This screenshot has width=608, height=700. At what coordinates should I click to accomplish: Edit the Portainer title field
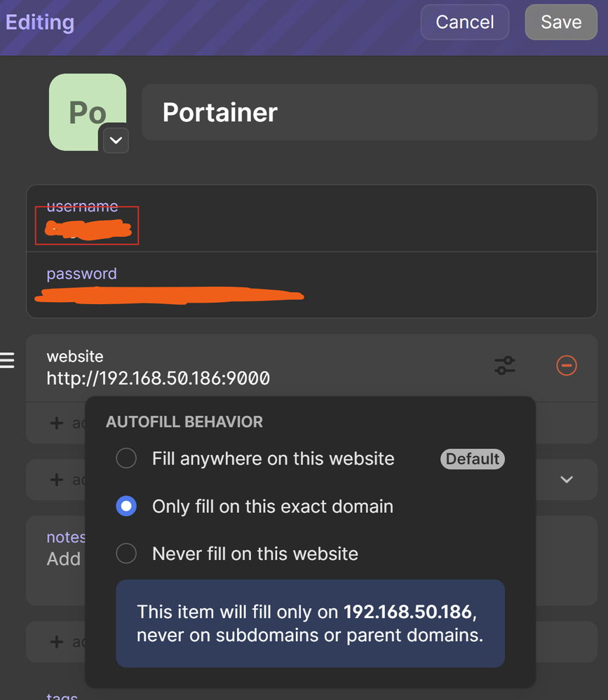coord(370,112)
